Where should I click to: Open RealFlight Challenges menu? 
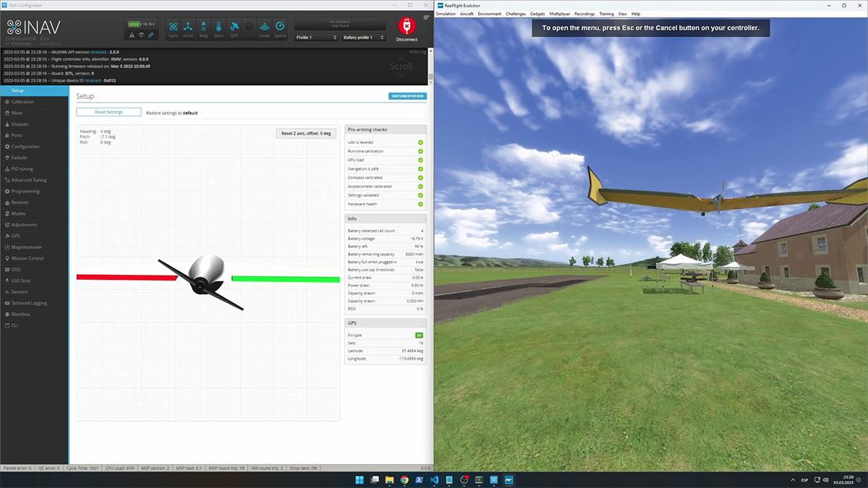[x=516, y=14]
